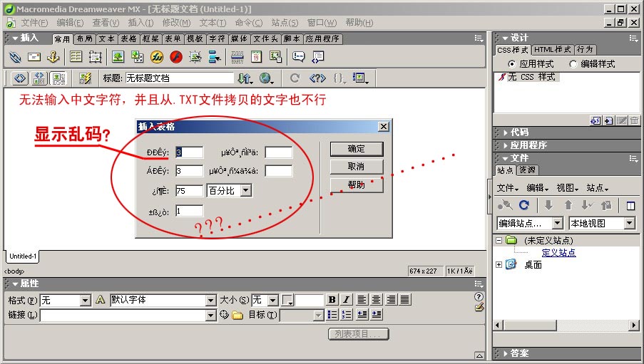This screenshot has width=644, height=364.
Task: Click the Named Anchor icon
Action: click(52, 57)
